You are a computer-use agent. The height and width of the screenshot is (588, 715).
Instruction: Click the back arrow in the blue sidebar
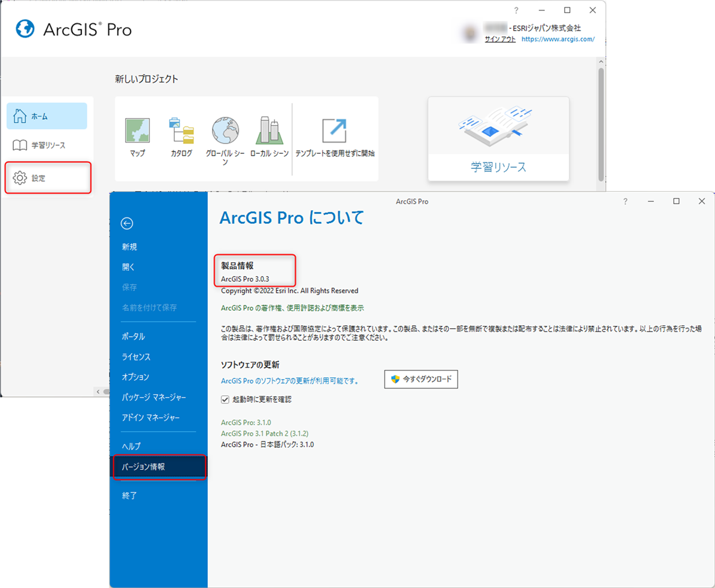click(x=127, y=223)
